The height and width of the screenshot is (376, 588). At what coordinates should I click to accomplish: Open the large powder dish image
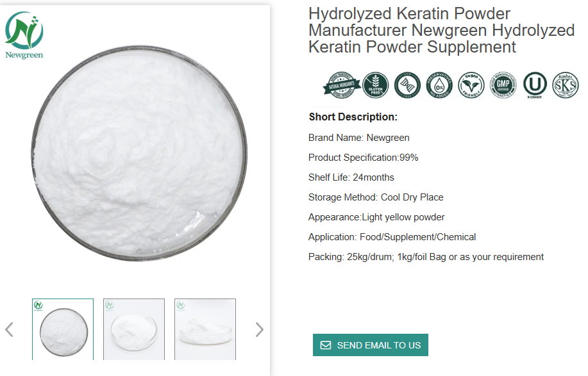pyautogui.click(x=139, y=154)
